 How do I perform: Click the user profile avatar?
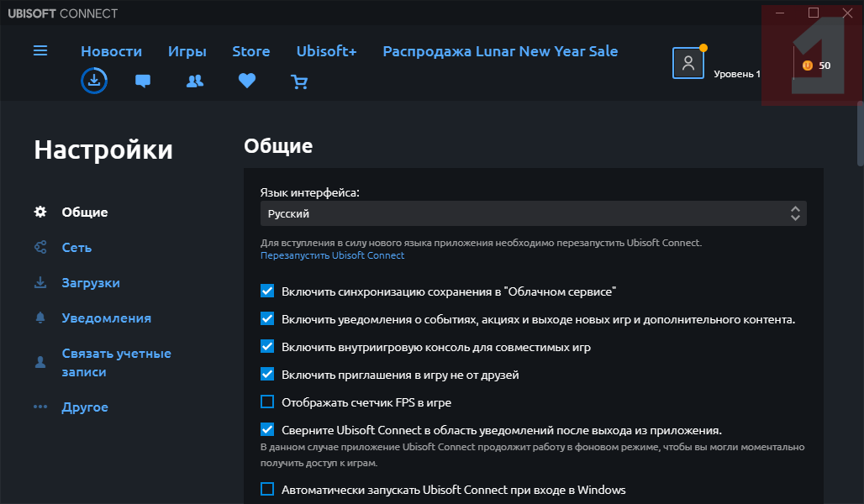click(x=688, y=63)
